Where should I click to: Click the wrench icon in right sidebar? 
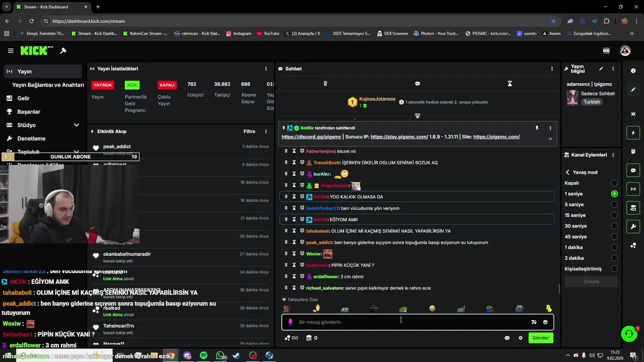coord(633,227)
